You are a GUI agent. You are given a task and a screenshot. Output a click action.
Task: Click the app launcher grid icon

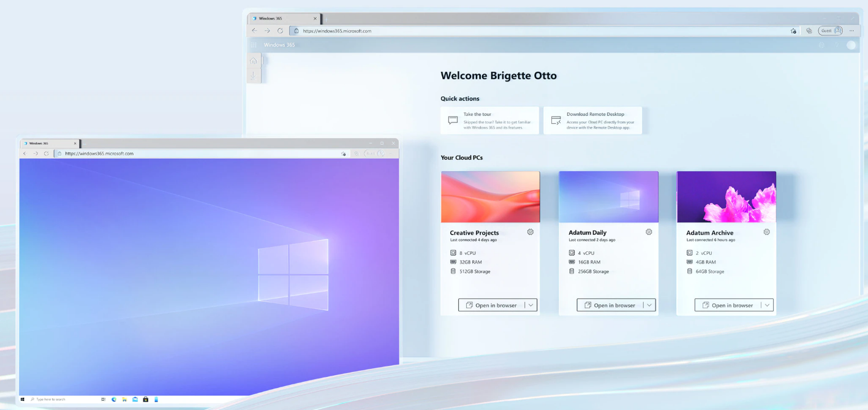point(254,45)
